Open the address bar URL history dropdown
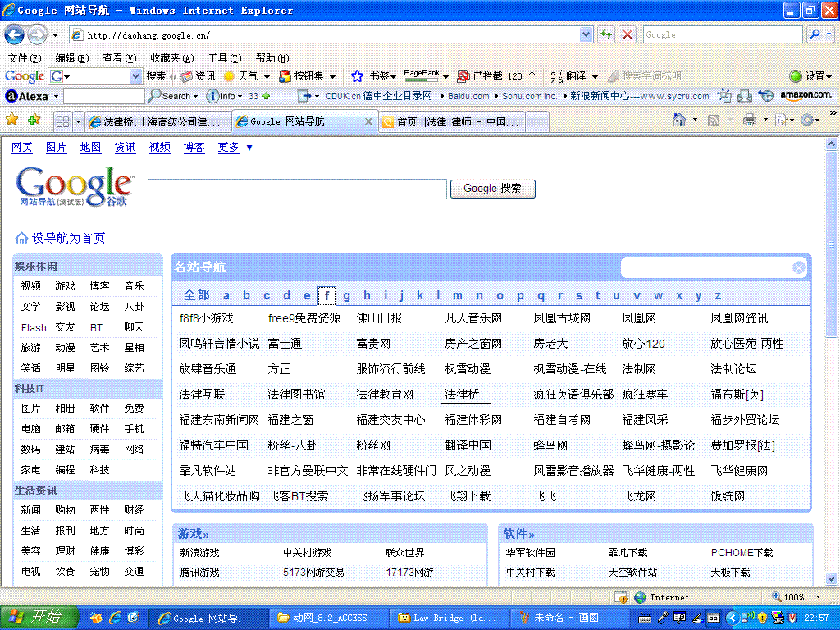Screen dimensions: 840x630 (x=586, y=35)
